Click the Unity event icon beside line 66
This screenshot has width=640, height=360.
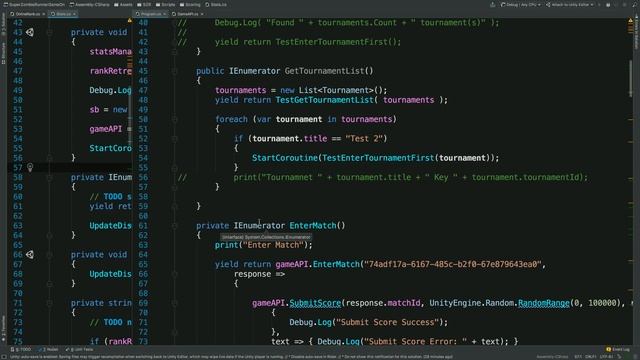tap(30, 255)
